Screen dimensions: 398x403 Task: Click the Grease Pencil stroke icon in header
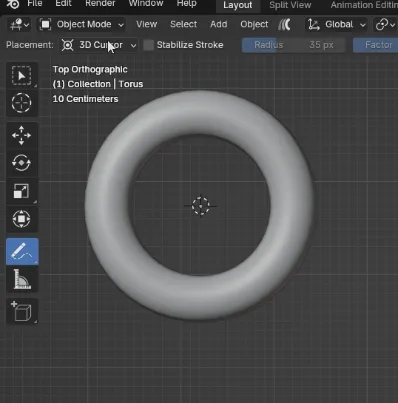click(284, 24)
